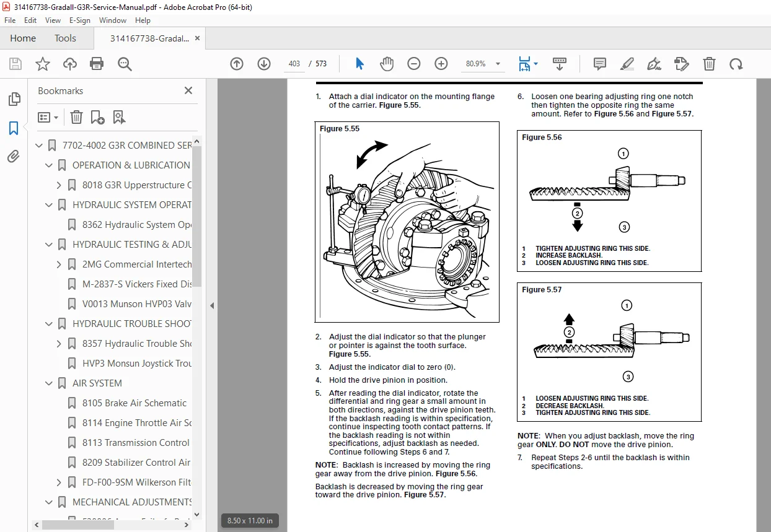Expand 2MG Commercial Intertech bookmark

pos(59,264)
